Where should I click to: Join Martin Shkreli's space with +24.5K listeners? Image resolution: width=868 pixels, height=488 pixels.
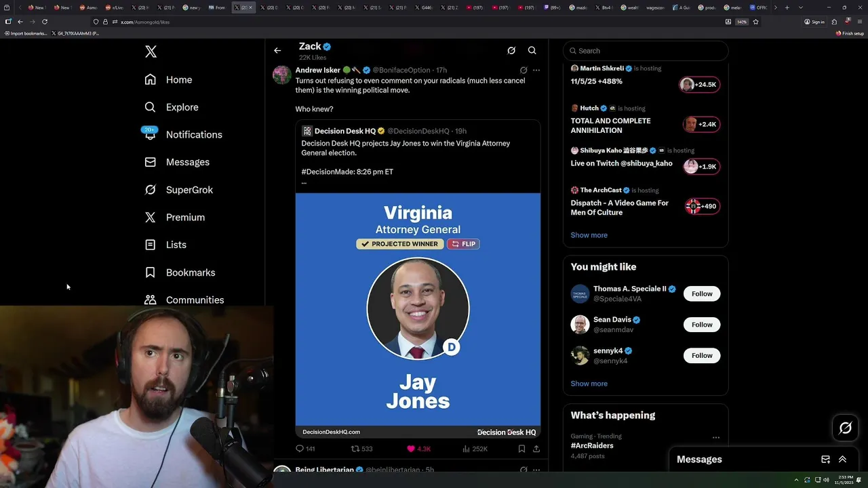pyautogui.click(x=700, y=85)
